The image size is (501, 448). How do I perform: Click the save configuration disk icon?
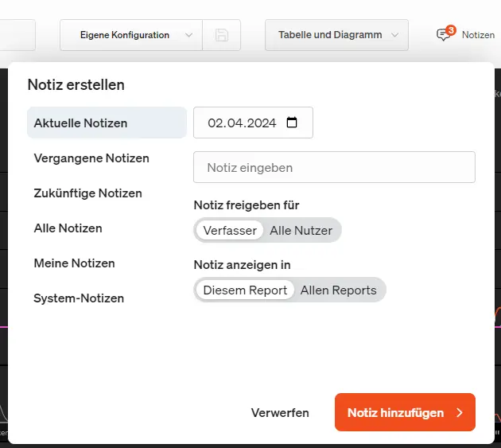click(x=221, y=35)
